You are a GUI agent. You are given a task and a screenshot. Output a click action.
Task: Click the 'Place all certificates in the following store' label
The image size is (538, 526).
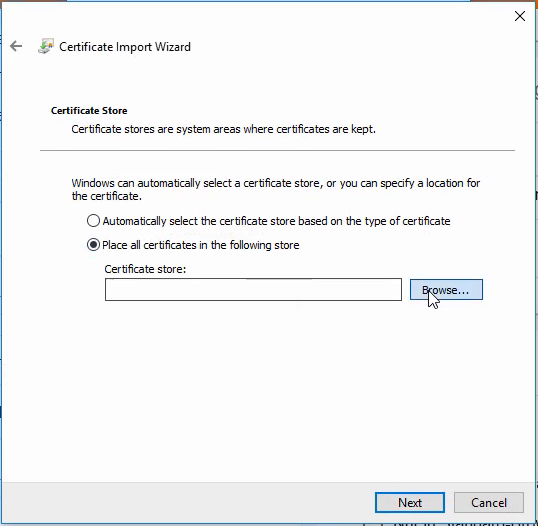coord(201,245)
